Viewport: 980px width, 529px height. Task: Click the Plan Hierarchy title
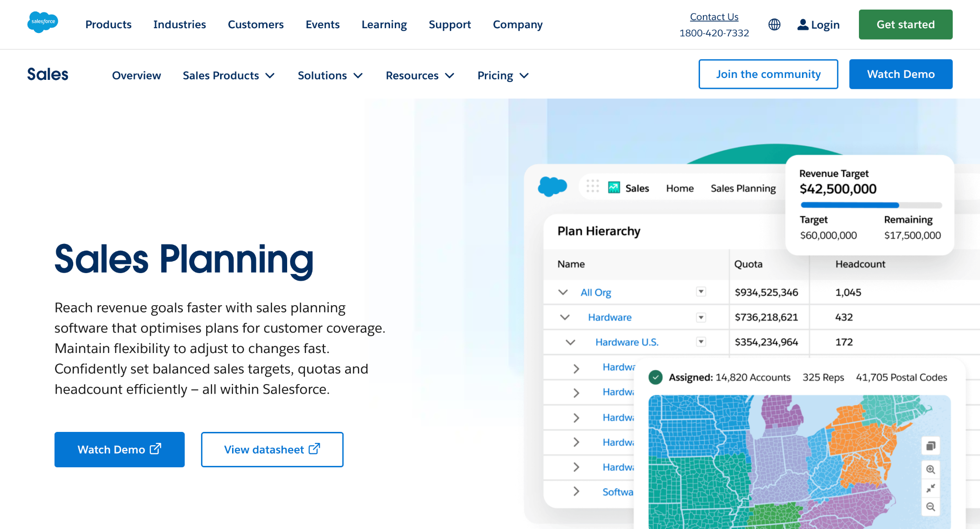pyautogui.click(x=599, y=231)
